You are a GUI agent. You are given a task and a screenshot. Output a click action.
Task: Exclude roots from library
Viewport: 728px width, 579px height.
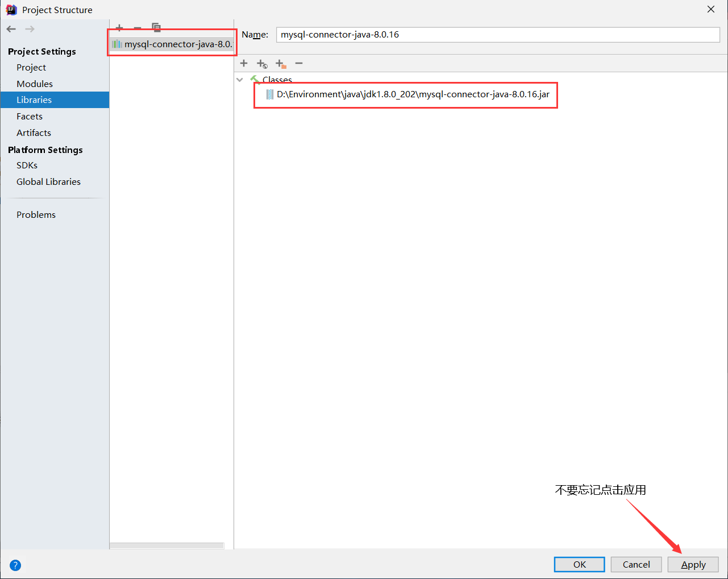281,64
